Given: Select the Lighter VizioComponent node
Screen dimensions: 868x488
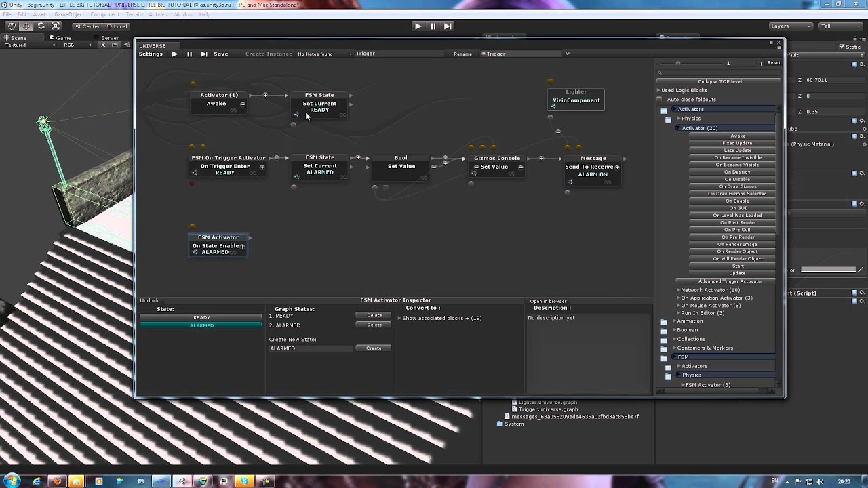Looking at the screenshot, I should [x=576, y=98].
